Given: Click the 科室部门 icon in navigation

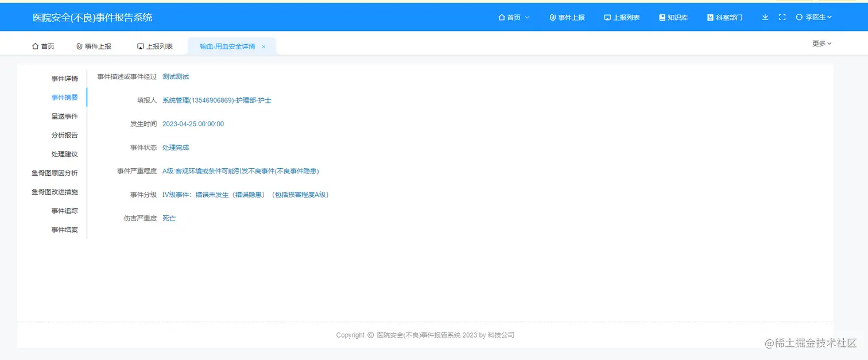Looking at the screenshot, I should click(710, 17).
